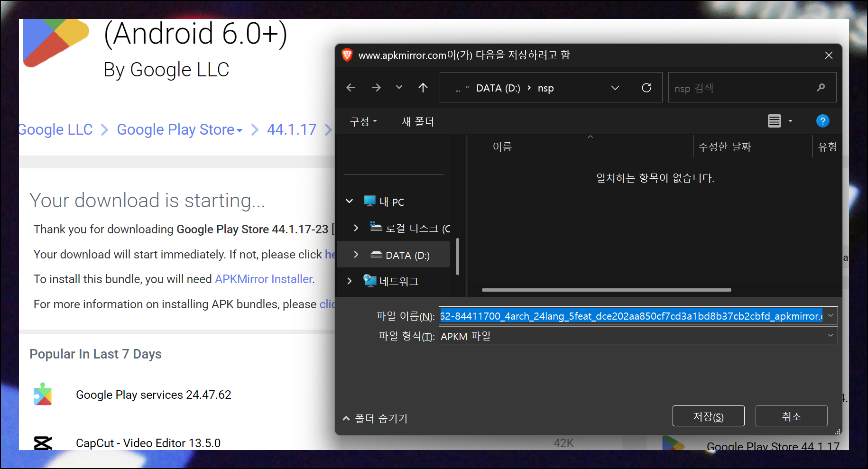The image size is (868, 469).
Task: Open Google Play services 24.47.62 entry
Action: (x=154, y=395)
